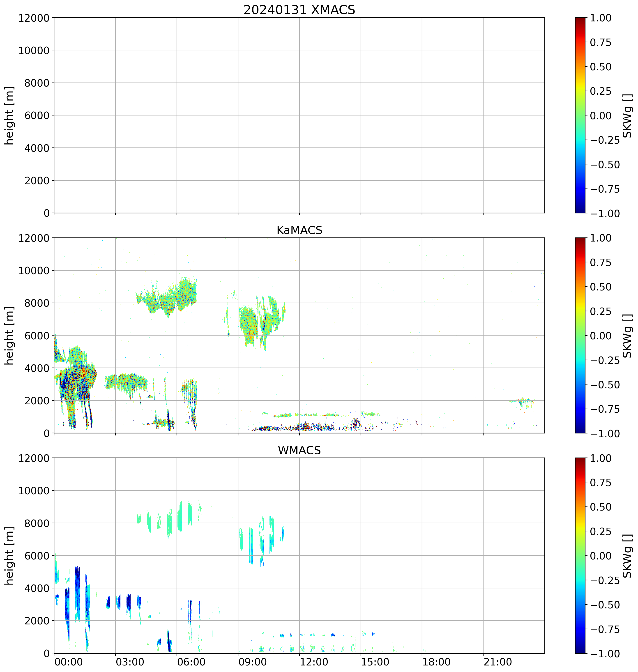The height and width of the screenshot is (672, 638).
Task: Click 'height [m]' label of WMACS panel
Action: [x=9, y=555]
